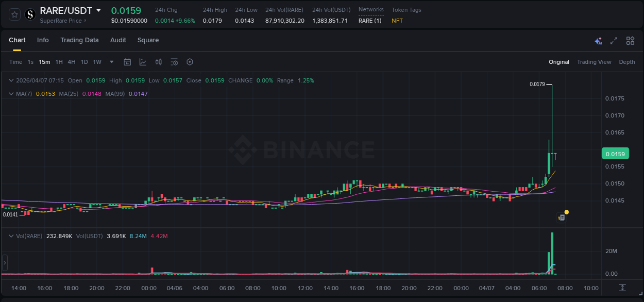
Task: Open the chart layout grid icon
Action: pyautogui.click(x=630, y=40)
